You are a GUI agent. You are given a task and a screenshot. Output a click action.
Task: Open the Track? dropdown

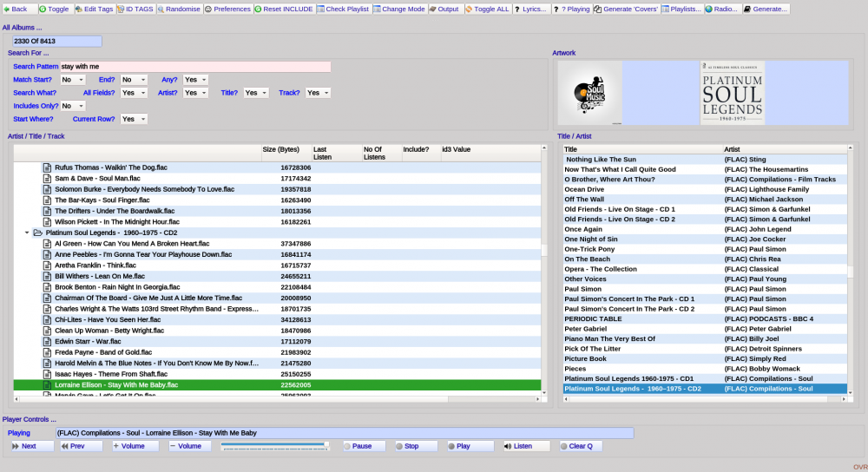(319, 93)
